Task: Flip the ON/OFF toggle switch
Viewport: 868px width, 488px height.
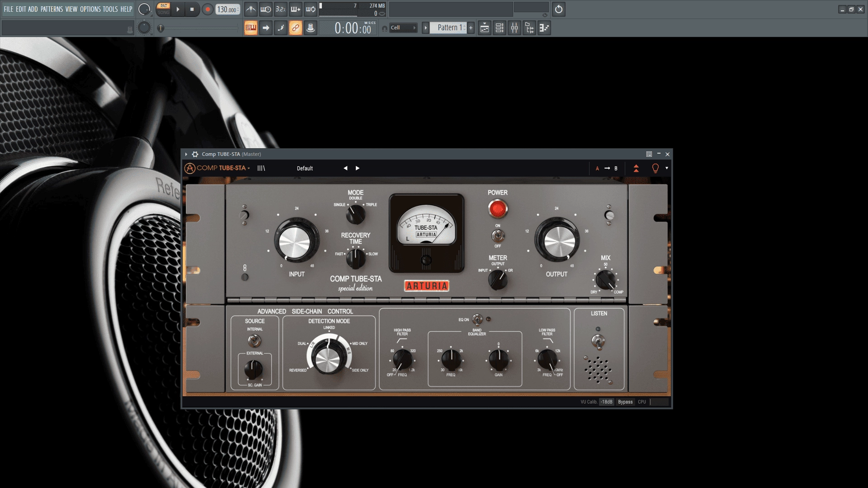Action: tap(498, 235)
